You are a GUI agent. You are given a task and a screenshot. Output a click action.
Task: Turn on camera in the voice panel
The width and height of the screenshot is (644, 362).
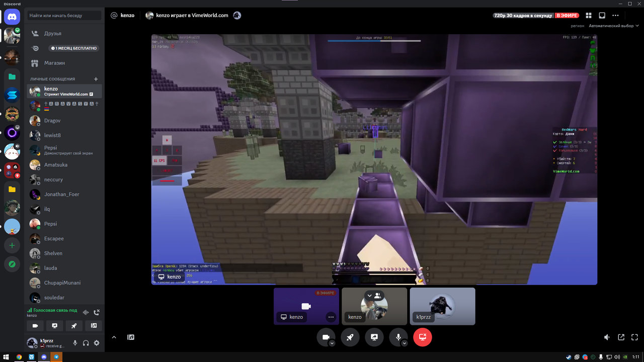(35, 326)
